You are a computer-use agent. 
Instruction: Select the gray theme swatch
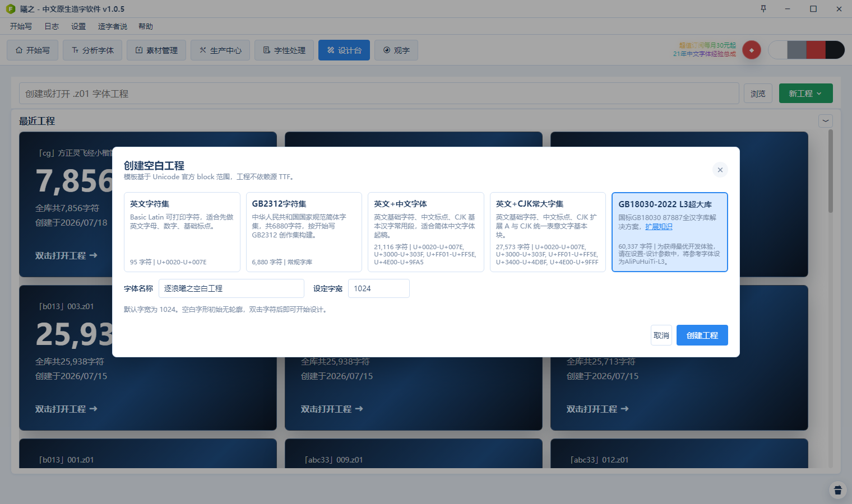797,50
